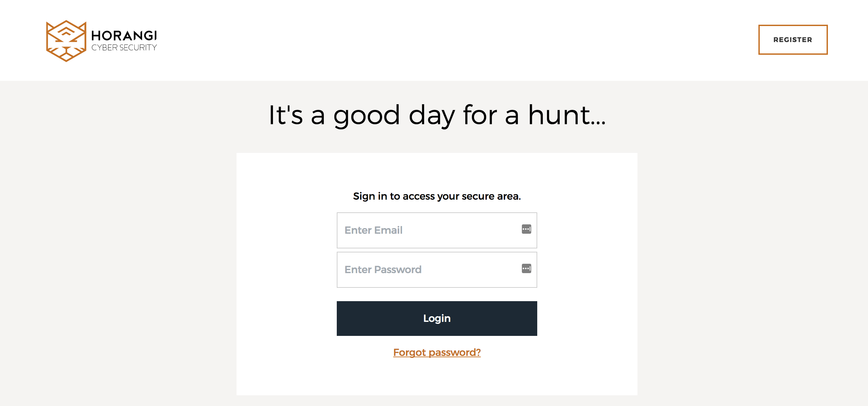Click the "It's a good day for a hunt..." headline
Viewport: 868px width, 406px height.
[x=437, y=115]
